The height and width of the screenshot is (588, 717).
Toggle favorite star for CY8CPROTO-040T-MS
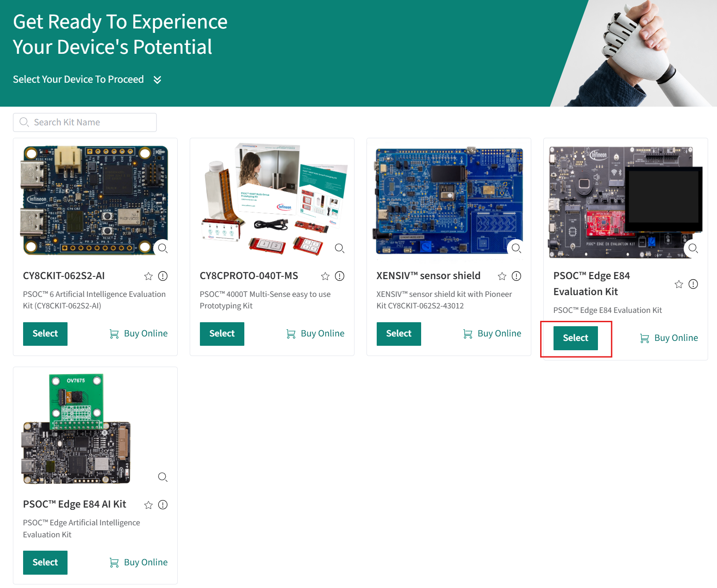(325, 276)
